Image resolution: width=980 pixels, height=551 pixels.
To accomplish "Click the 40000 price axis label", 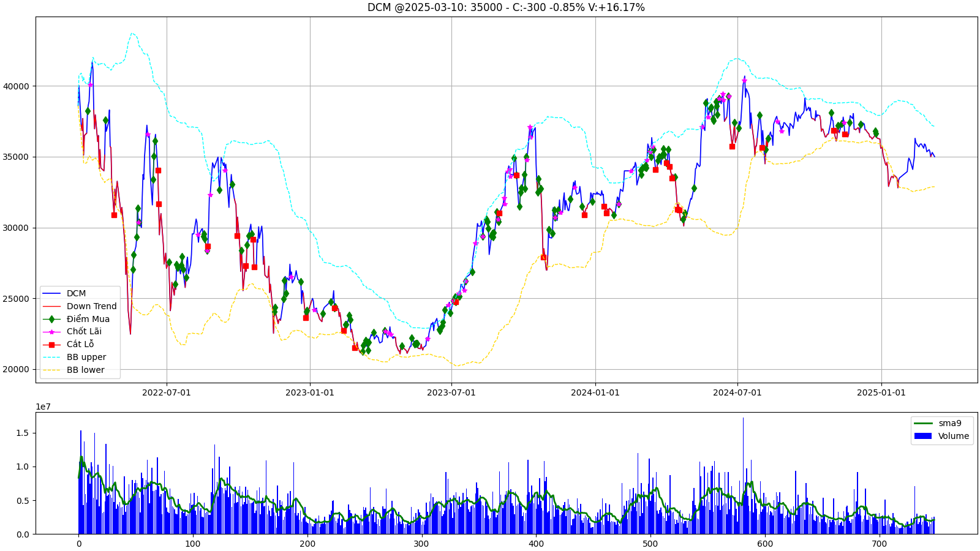I will (17, 86).
